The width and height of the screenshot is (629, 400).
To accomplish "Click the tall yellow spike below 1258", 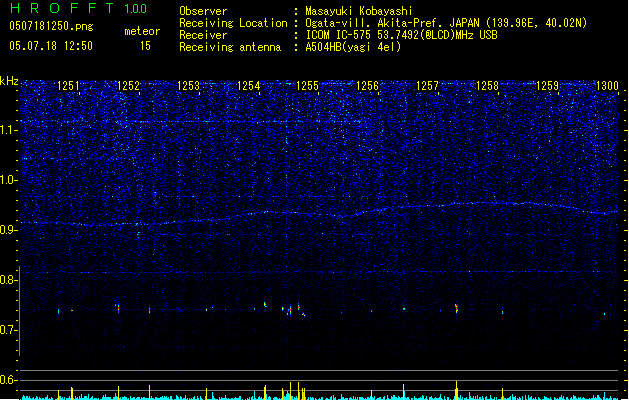I will [457, 388].
